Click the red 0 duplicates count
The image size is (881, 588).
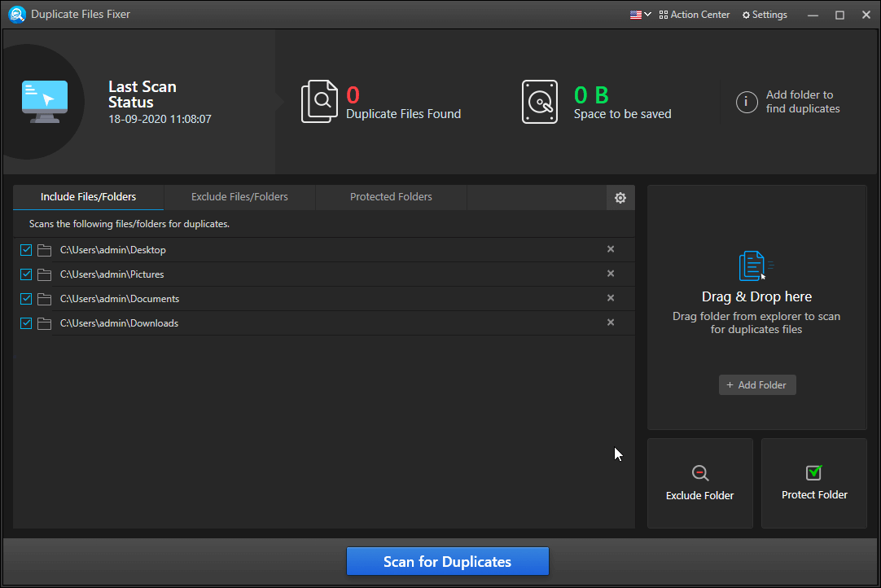(x=353, y=95)
